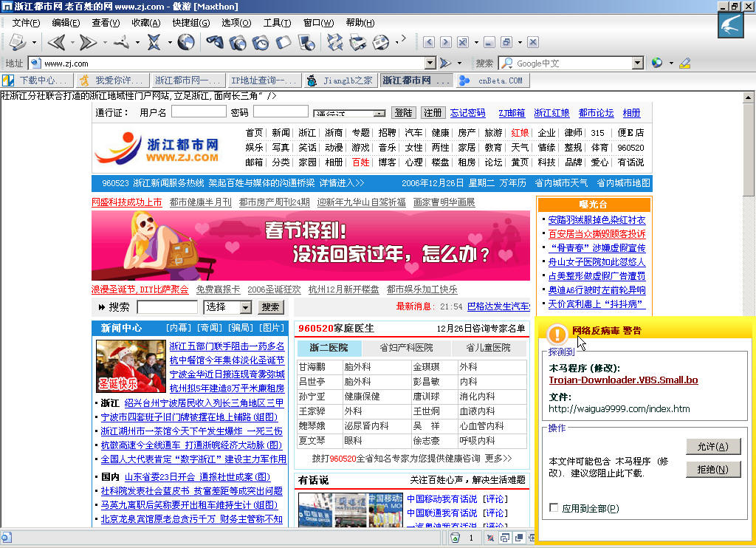
Task: Click the Go arrow beside the address bar
Action: click(445, 64)
